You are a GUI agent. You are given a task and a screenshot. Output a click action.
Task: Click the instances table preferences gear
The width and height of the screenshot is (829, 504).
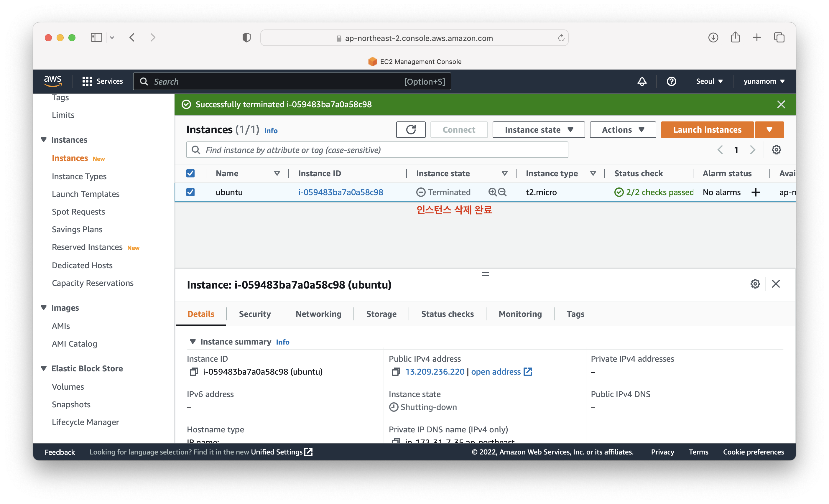776,150
